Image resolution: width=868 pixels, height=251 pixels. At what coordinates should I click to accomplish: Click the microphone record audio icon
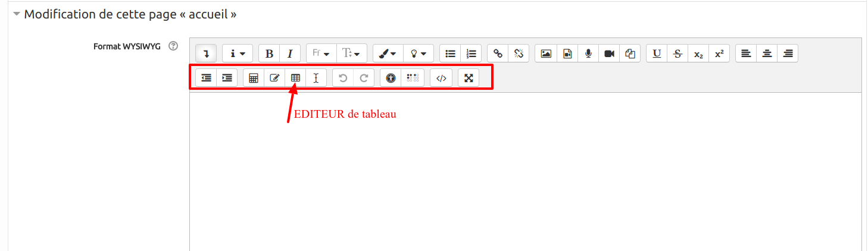588,54
